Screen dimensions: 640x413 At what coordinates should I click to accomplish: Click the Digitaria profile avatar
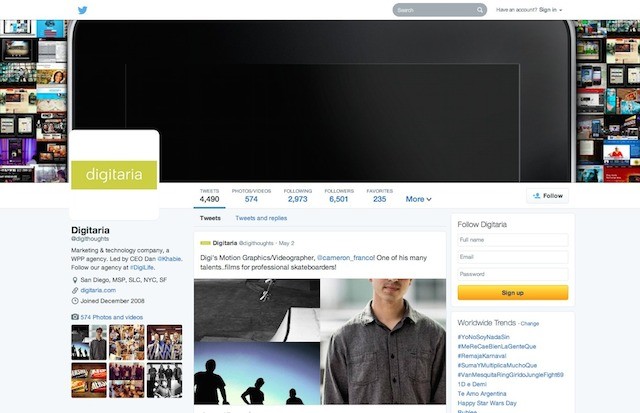click(x=114, y=174)
